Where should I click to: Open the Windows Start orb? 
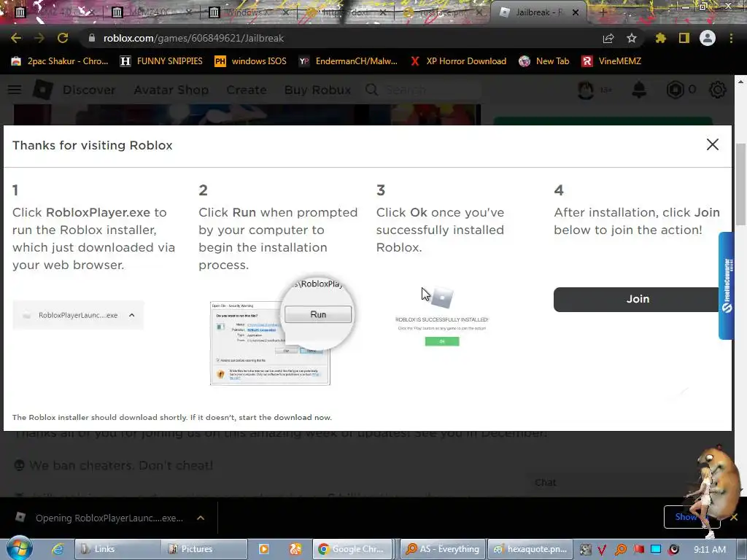19,548
